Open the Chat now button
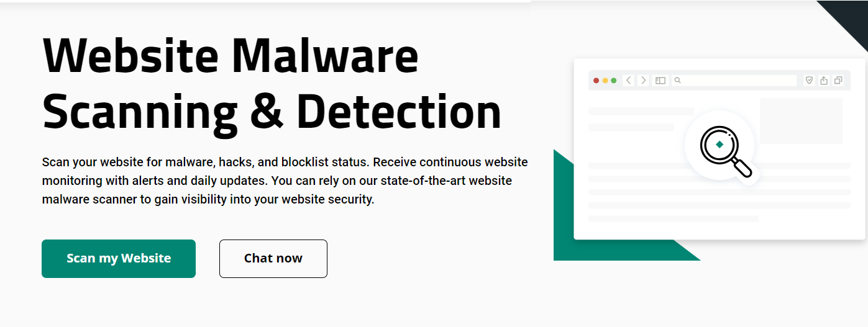Image resolution: width=868 pixels, height=327 pixels. 273,259
